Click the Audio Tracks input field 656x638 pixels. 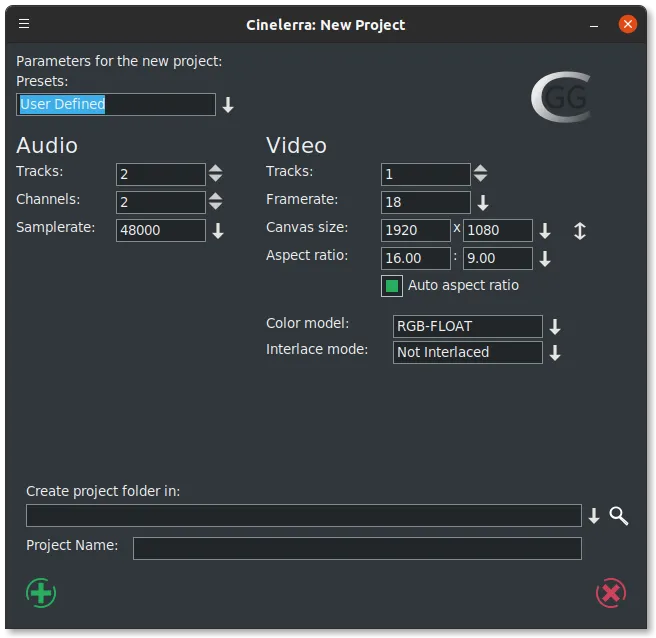pyautogui.click(x=161, y=174)
